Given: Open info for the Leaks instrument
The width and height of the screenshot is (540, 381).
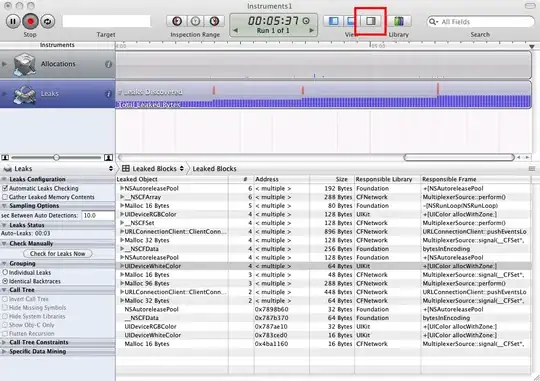Looking at the screenshot, I should click(108, 94).
